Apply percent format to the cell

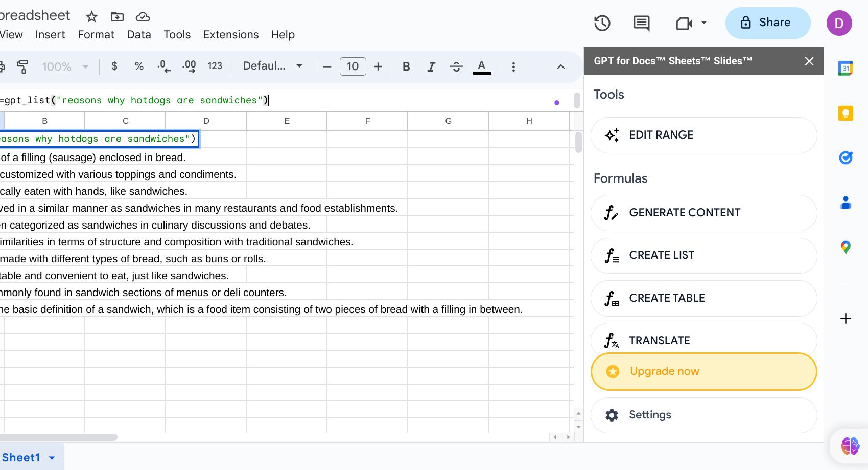coord(139,66)
